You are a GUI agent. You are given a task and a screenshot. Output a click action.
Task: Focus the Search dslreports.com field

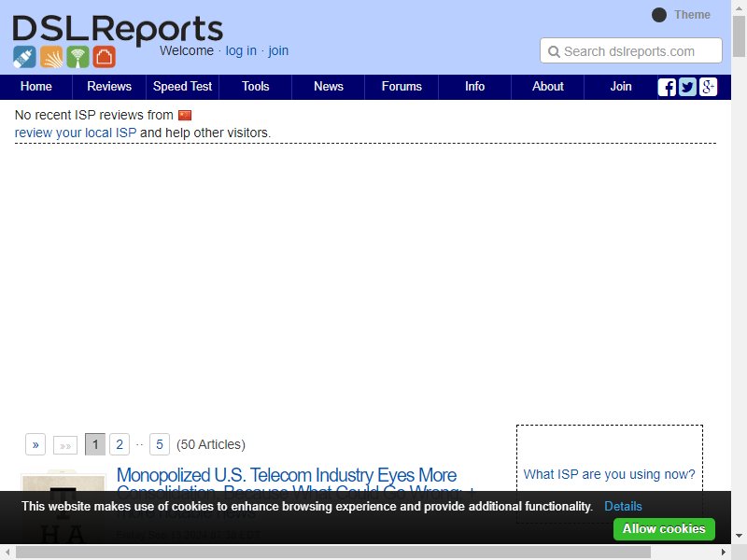coord(631,50)
